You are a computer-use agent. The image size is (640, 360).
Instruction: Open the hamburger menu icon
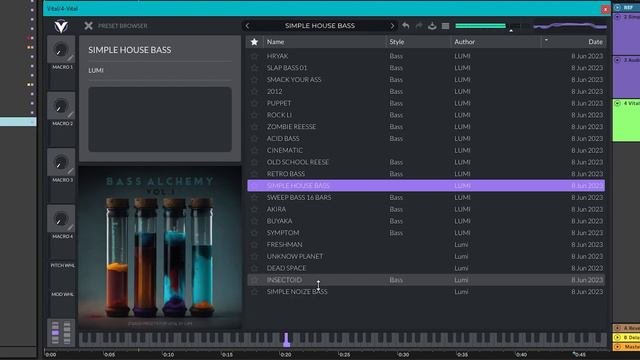coord(445,26)
